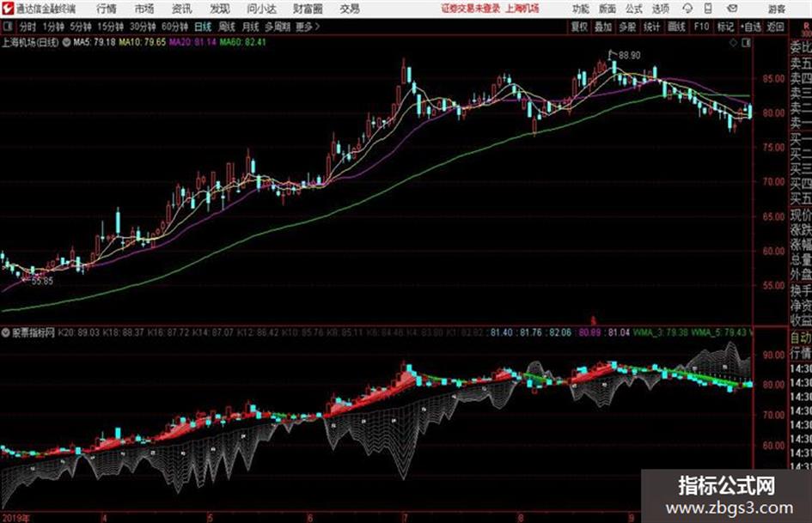
Task: Switch to the 5分钟 period tab
Action: pos(81,27)
